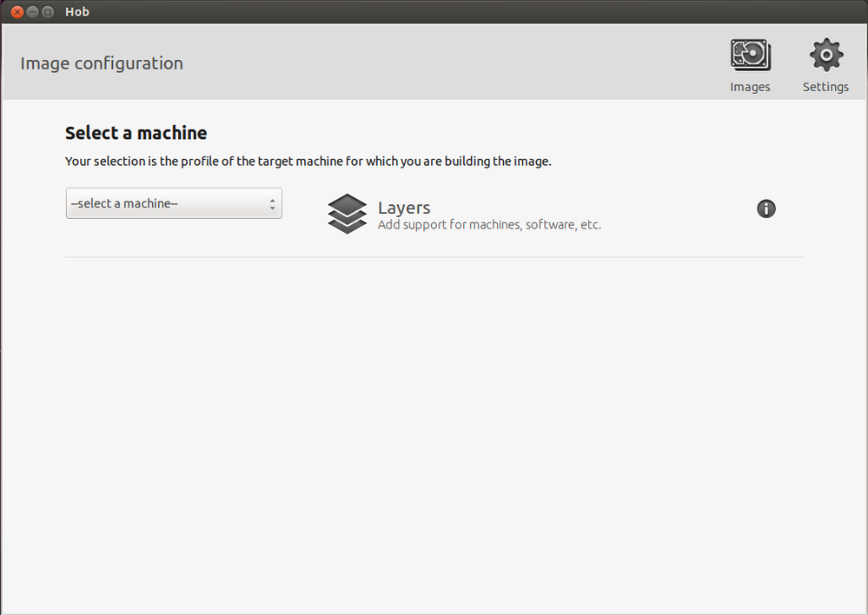Click the Hob title bar text
Viewport: 868px width, 615px height.
click(77, 12)
